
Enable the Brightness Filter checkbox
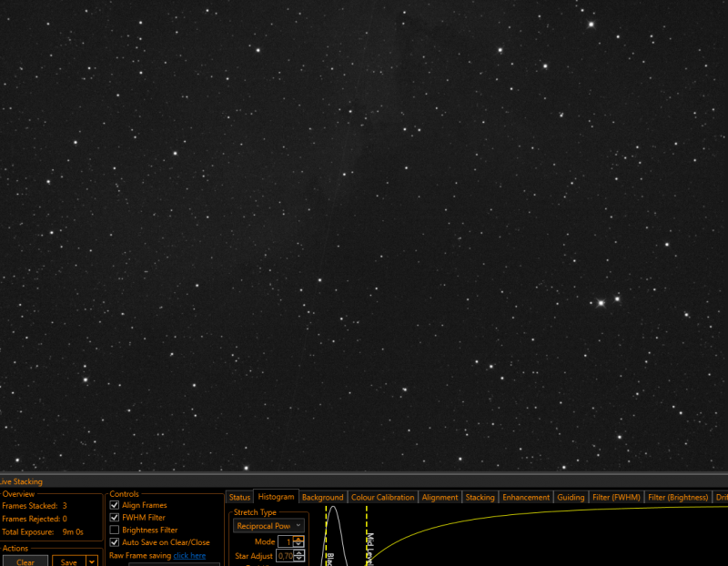click(x=115, y=530)
